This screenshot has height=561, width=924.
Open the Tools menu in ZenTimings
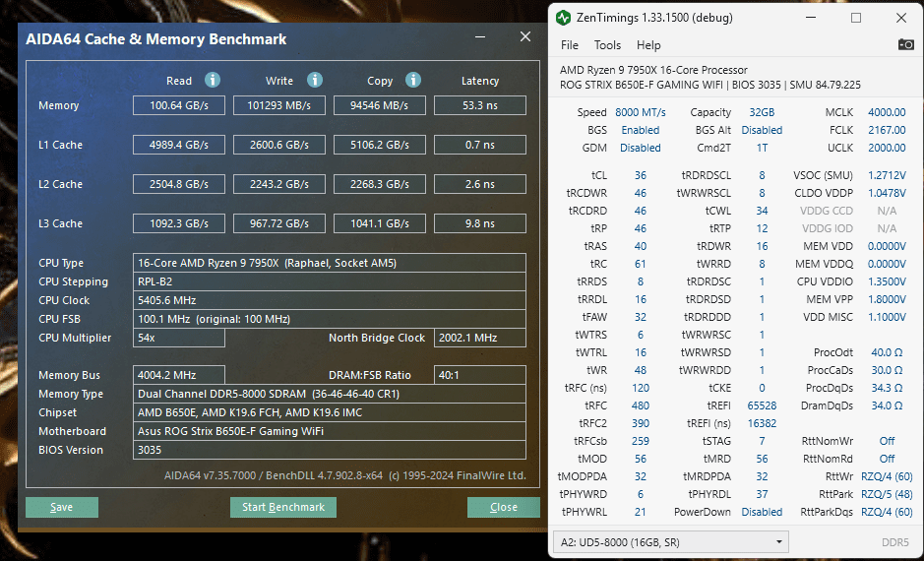pyautogui.click(x=607, y=45)
